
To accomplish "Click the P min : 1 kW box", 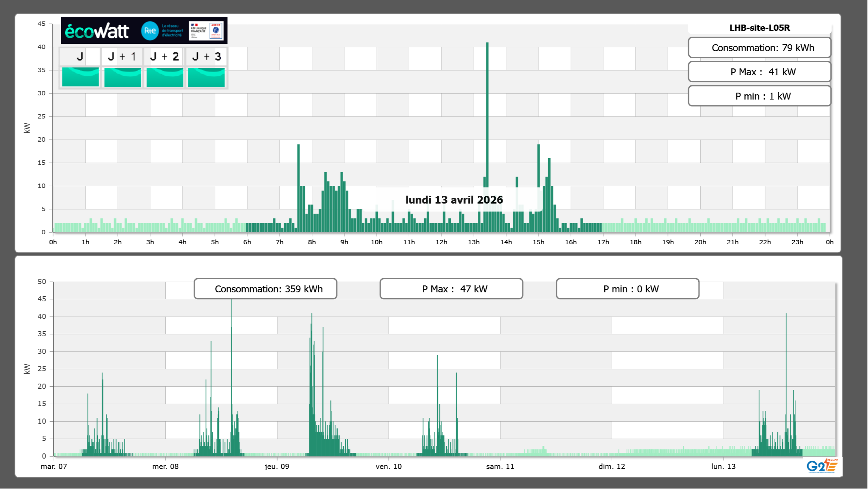I will pyautogui.click(x=759, y=96).
